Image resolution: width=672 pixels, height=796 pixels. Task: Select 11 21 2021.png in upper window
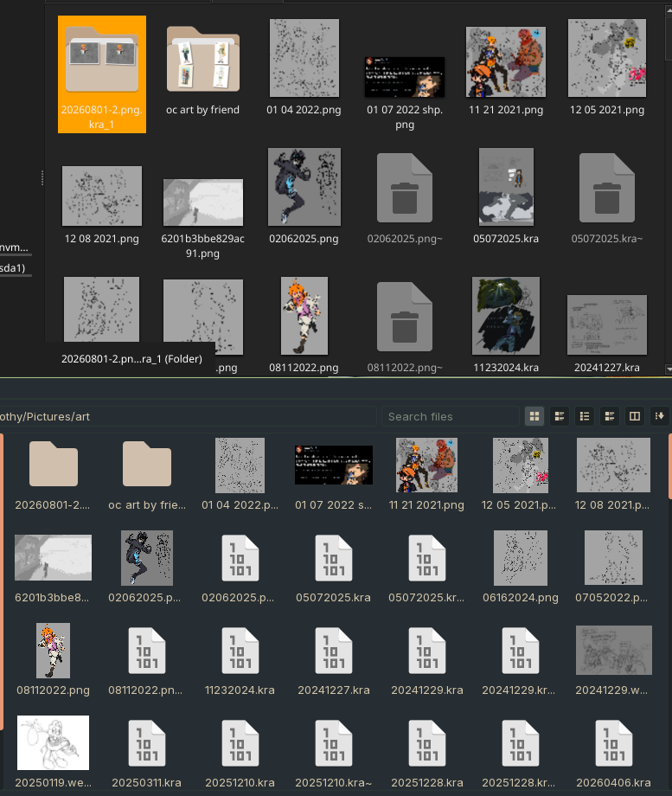(x=506, y=62)
